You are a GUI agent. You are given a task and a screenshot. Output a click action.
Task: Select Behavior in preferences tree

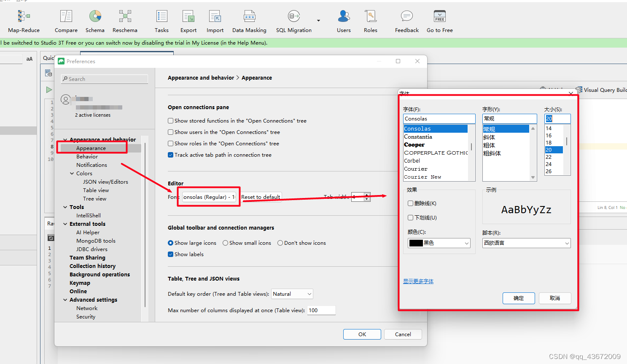[x=87, y=157]
